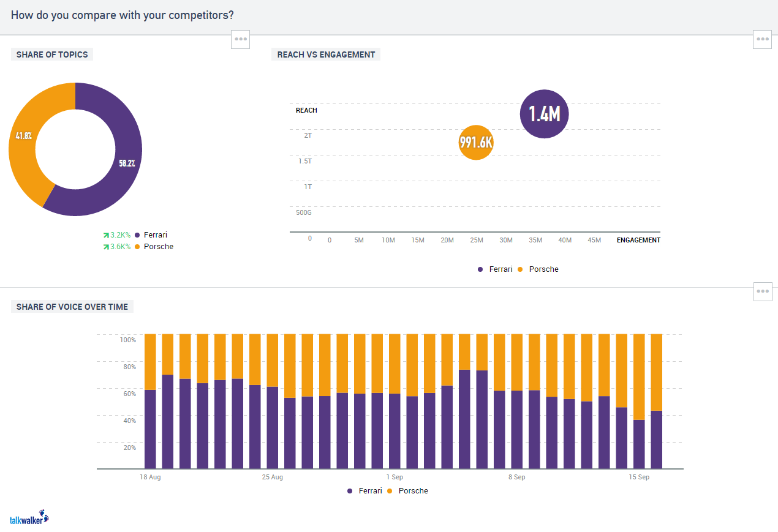Click the 20% share axis label
The height and width of the screenshot is (532, 778).
tap(129, 448)
